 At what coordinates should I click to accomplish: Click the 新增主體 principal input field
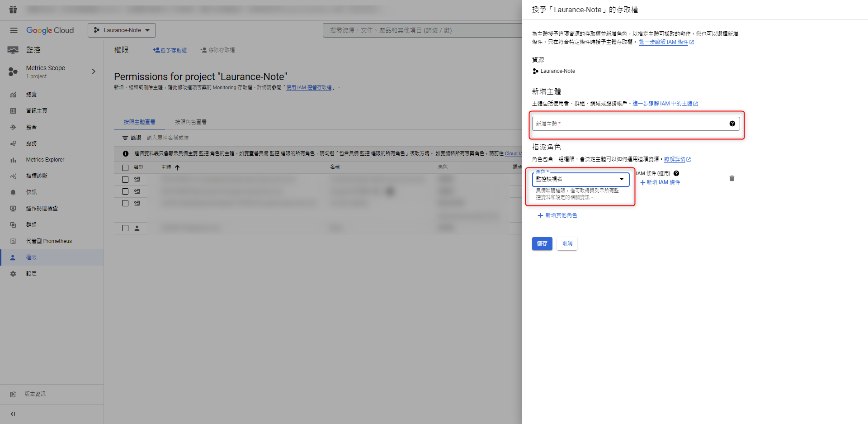coord(636,124)
